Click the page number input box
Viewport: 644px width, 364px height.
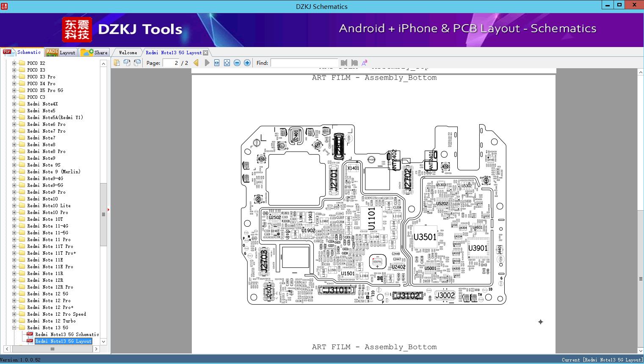pyautogui.click(x=171, y=63)
